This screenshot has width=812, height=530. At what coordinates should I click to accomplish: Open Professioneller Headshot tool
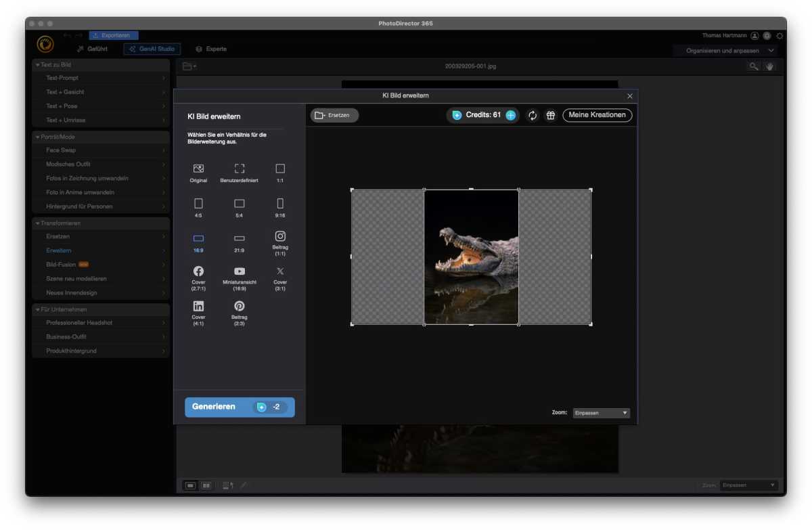click(101, 323)
